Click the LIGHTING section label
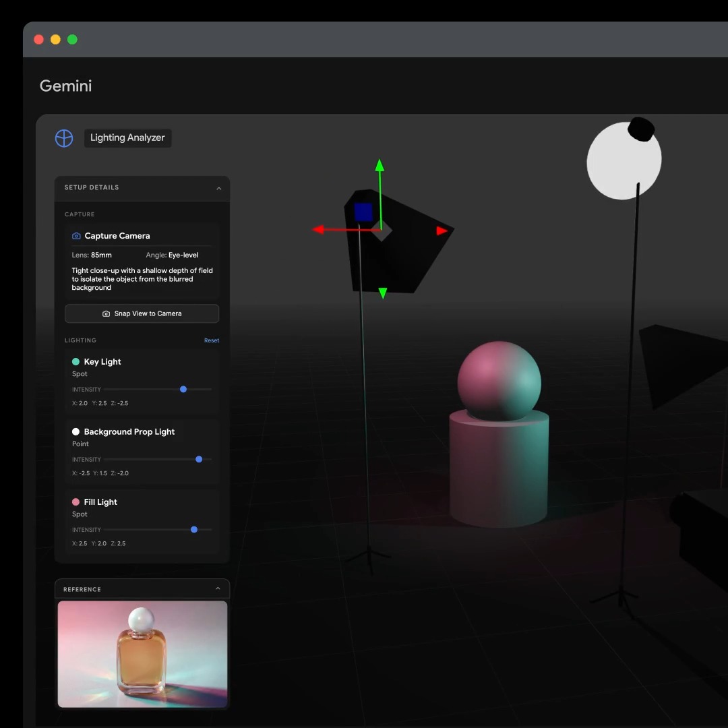728x728 pixels. (80, 340)
